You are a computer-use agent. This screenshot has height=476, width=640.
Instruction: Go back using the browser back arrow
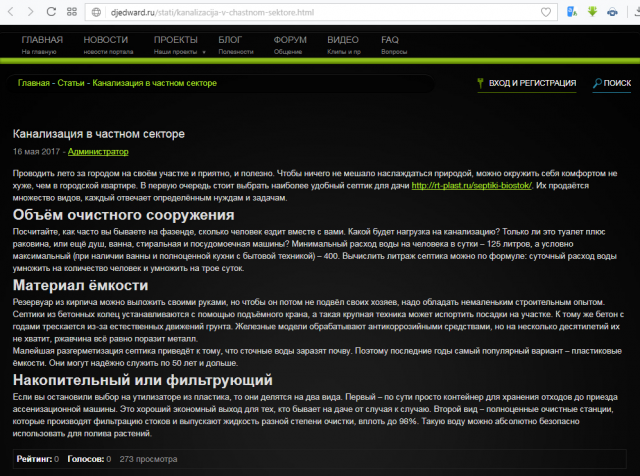[x=11, y=12]
